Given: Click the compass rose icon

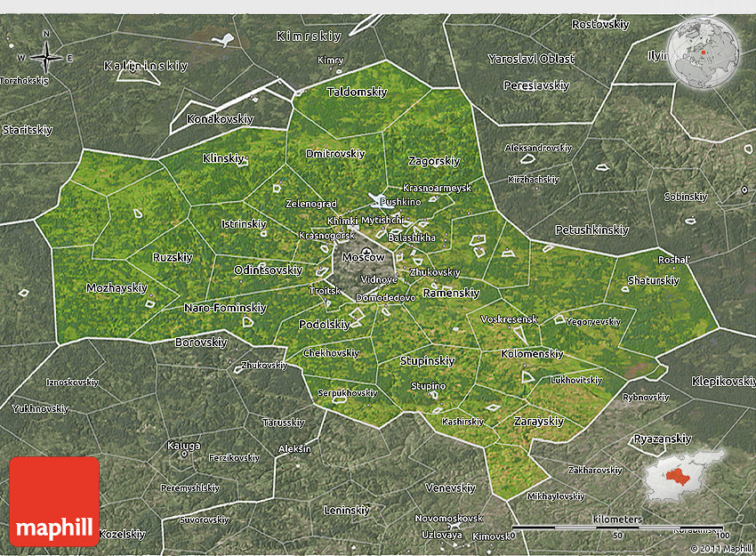Looking at the screenshot, I should [45, 59].
